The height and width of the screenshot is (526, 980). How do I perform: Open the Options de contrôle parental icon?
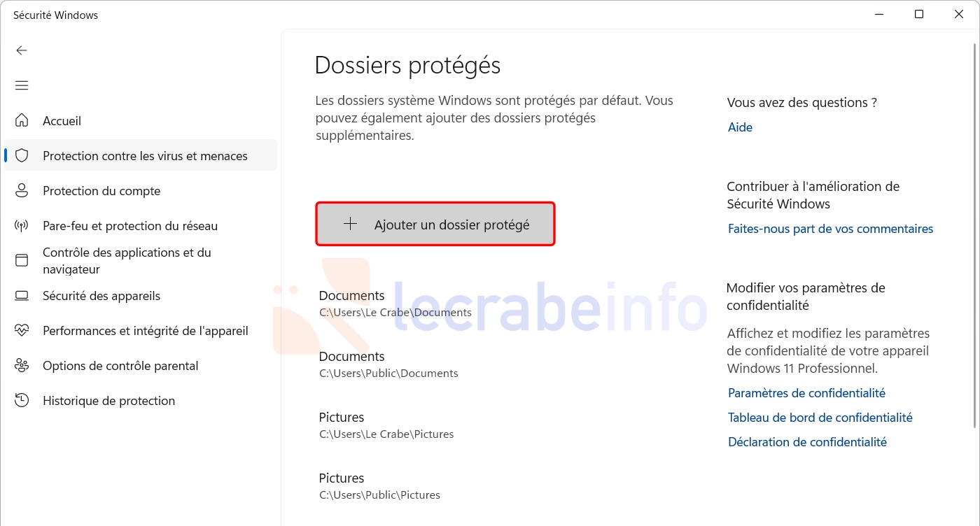(x=22, y=365)
